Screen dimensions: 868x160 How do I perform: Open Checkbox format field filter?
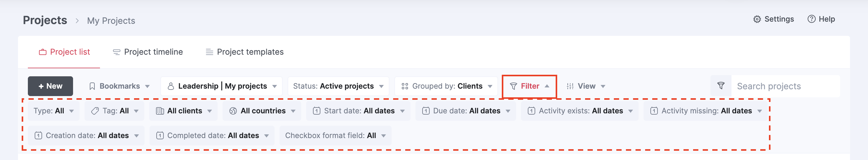[335, 136]
